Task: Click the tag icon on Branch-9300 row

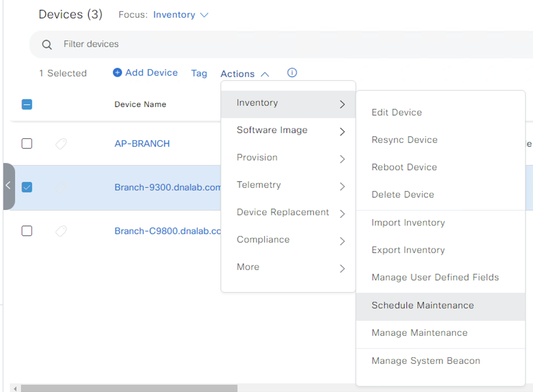Action: click(x=61, y=187)
